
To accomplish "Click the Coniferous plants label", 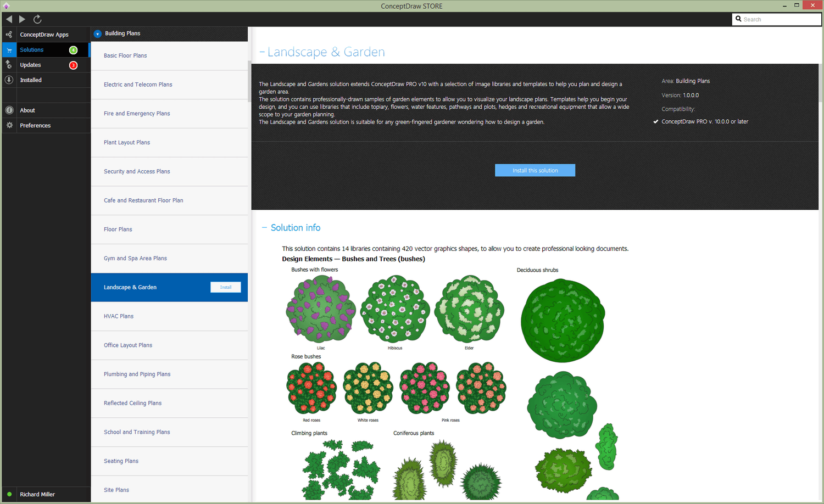I will point(414,433).
